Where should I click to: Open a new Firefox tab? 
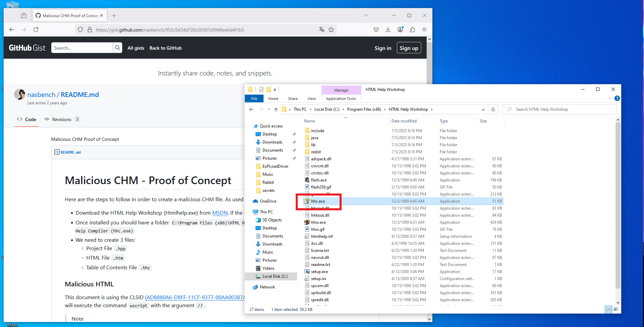click(x=114, y=15)
